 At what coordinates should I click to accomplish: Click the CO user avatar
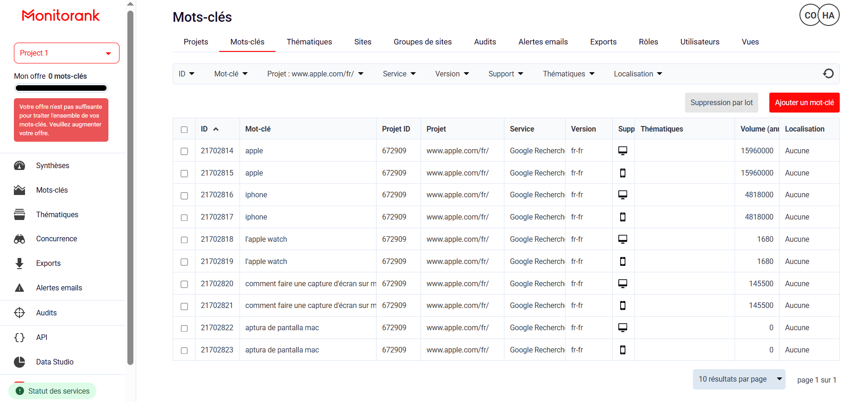click(x=810, y=15)
